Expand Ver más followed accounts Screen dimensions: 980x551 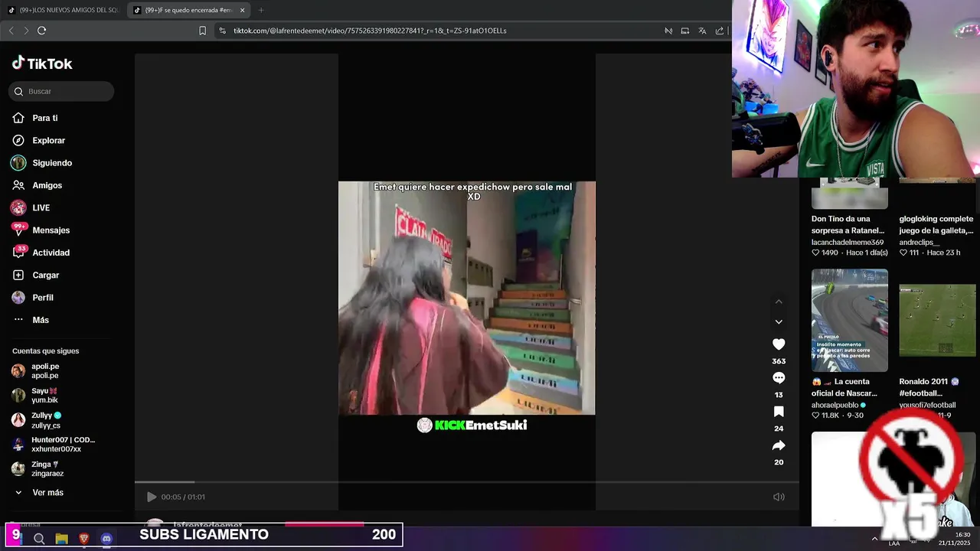47,492
